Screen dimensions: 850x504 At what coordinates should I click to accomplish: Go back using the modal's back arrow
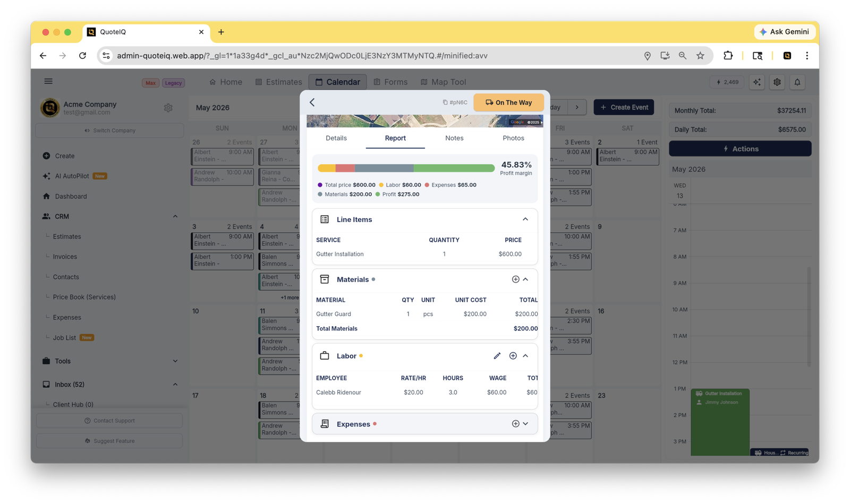312,102
